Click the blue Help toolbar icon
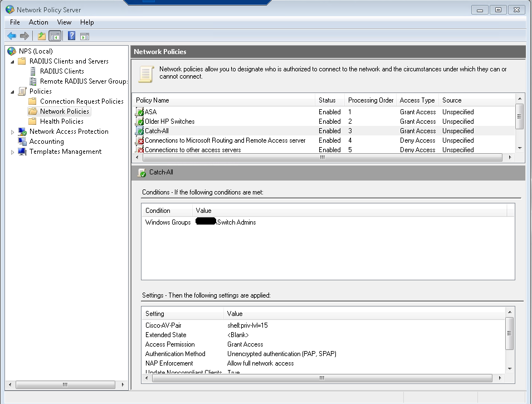The image size is (532, 404). pos(71,36)
